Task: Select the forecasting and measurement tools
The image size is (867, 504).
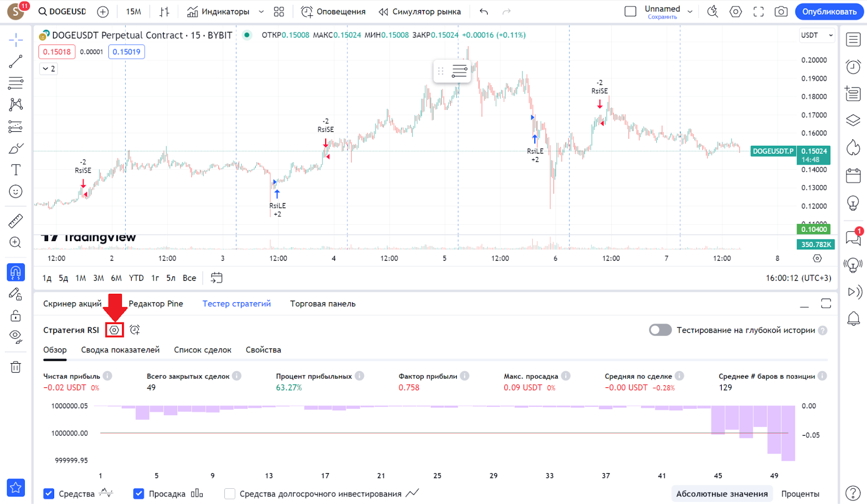Action: pyautogui.click(x=16, y=126)
